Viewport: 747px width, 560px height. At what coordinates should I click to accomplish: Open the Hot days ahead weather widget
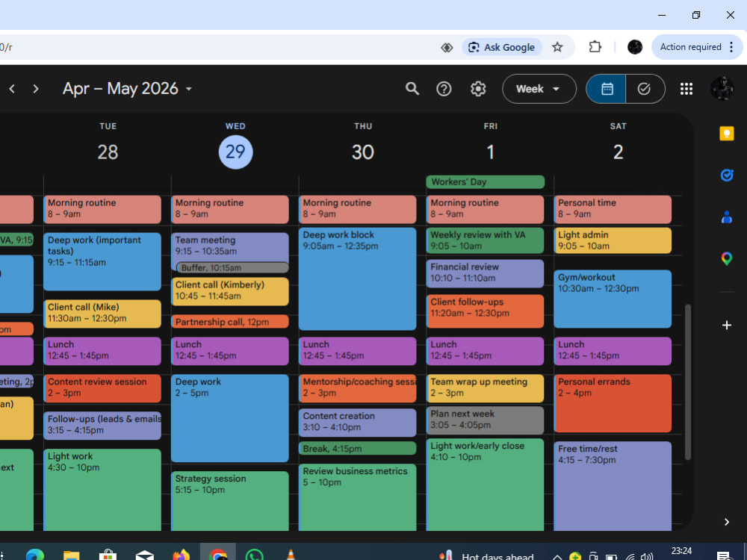pyautogui.click(x=486, y=556)
